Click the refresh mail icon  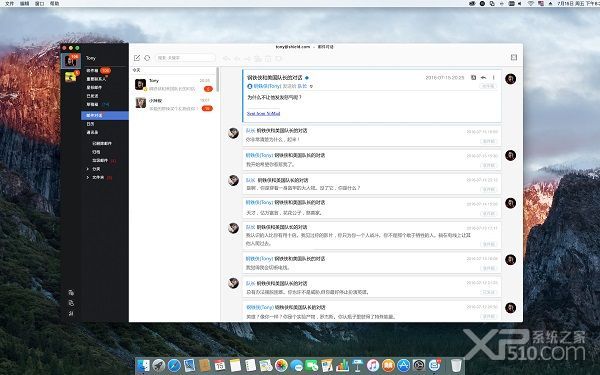(x=147, y=58)
